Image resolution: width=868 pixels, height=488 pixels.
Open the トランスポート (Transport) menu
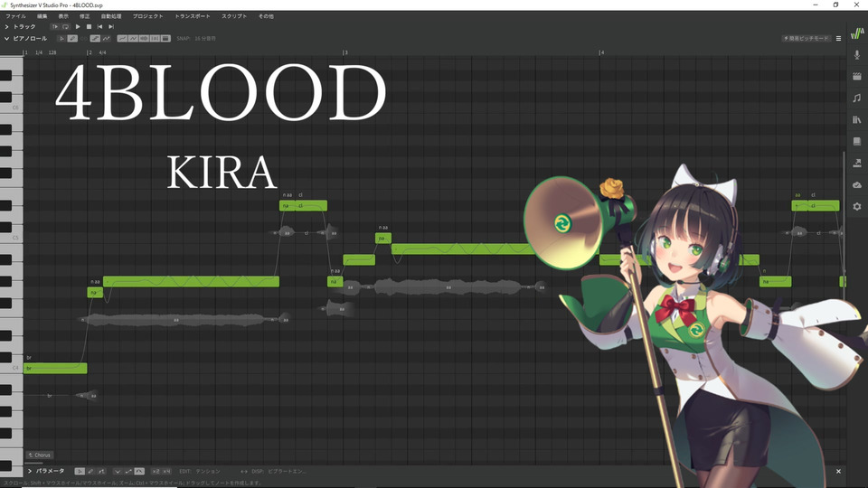pyautogui.click(x=192, y=16)
